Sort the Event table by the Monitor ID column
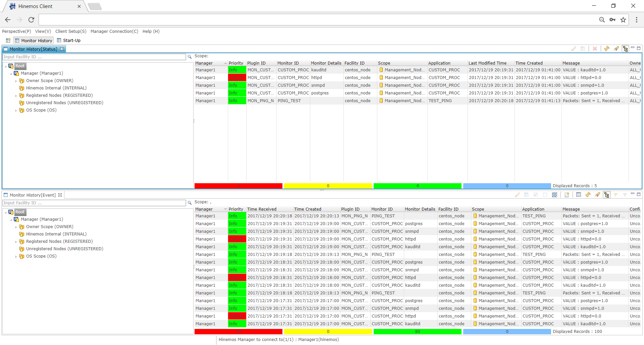The height and width of the screenshot is (345, 644). (x=387, y=209)
